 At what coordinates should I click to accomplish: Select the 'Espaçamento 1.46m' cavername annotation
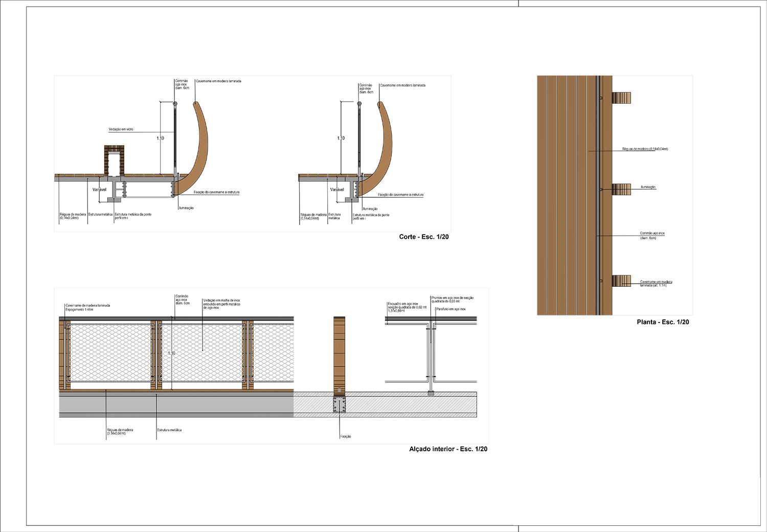79,310
